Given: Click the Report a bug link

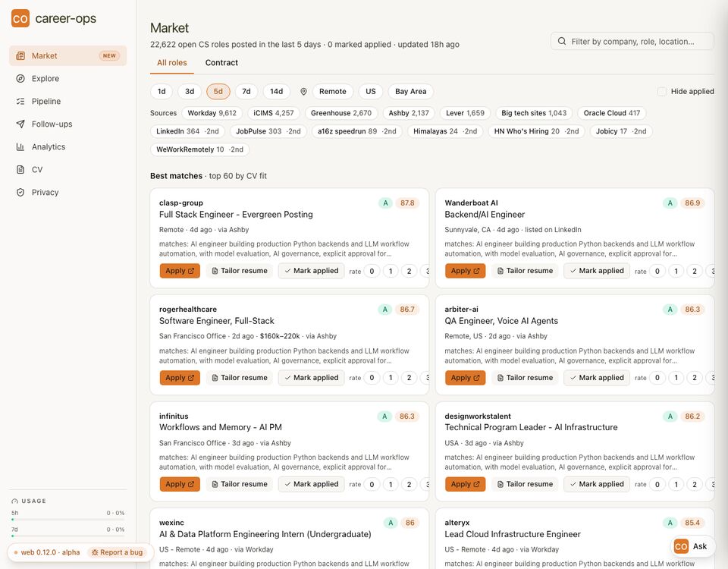Looking at the screenshot, I should [117, 552].
